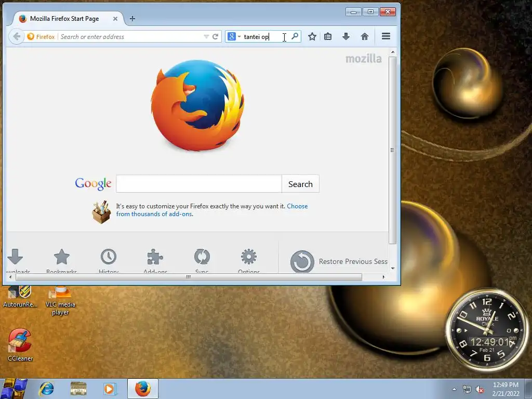The width and height of the screenshot is (532, 399).
Task: Go back with the Firefox back arrow
Action: click(x=16, y=36)
